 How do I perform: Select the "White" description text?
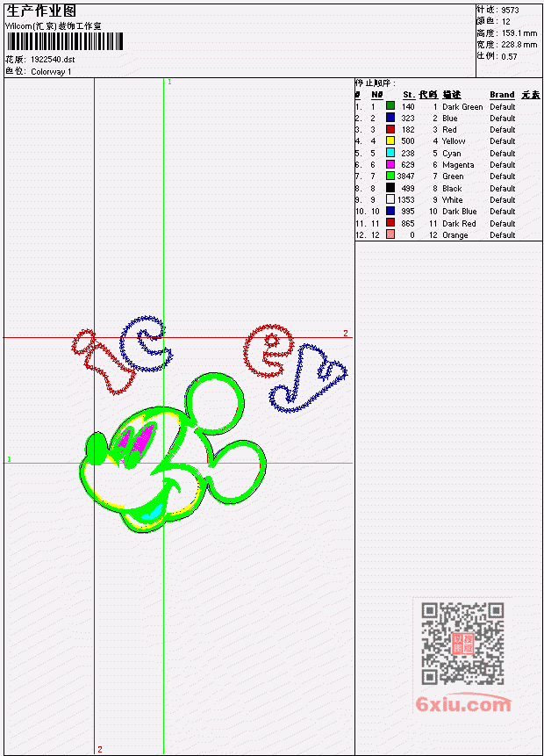(453, 199)
